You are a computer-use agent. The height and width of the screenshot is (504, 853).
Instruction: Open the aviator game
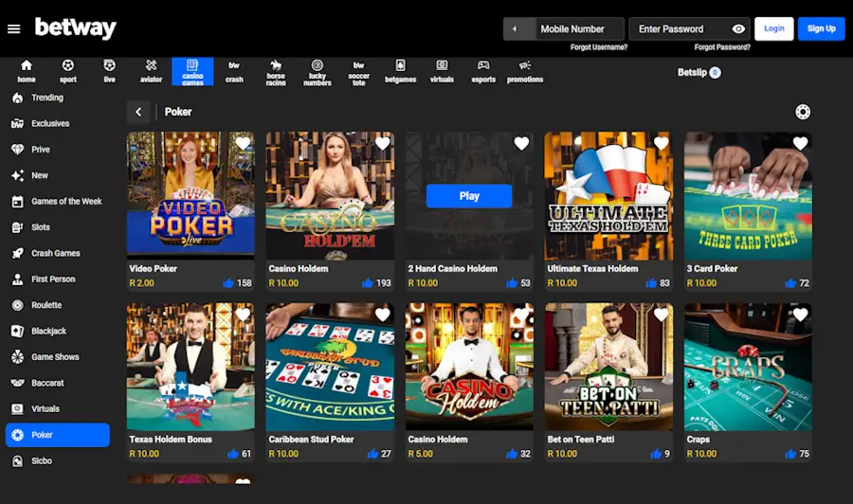click(x=152, y=71)
